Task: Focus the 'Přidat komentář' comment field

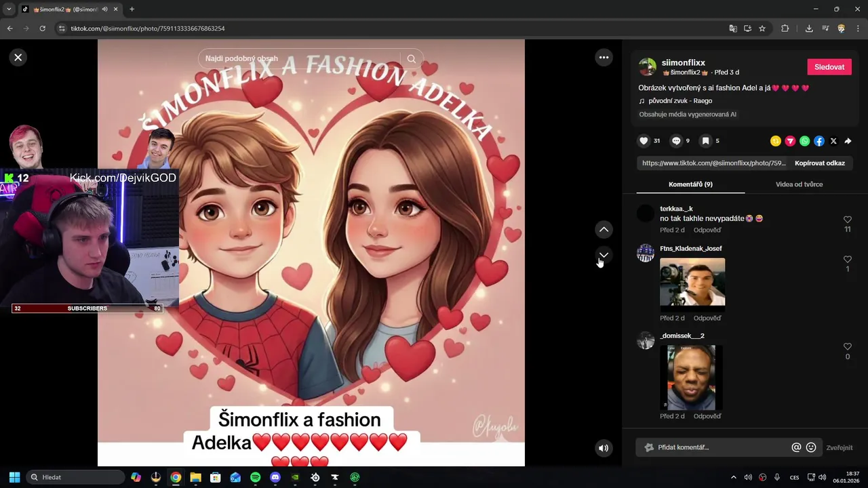Action: pos(719,447)
